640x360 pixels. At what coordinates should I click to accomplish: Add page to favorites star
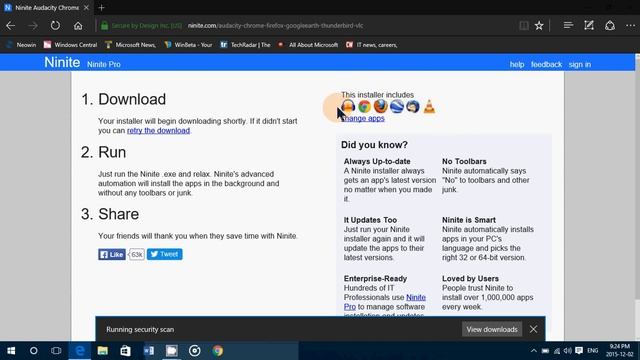click(539, 26)
